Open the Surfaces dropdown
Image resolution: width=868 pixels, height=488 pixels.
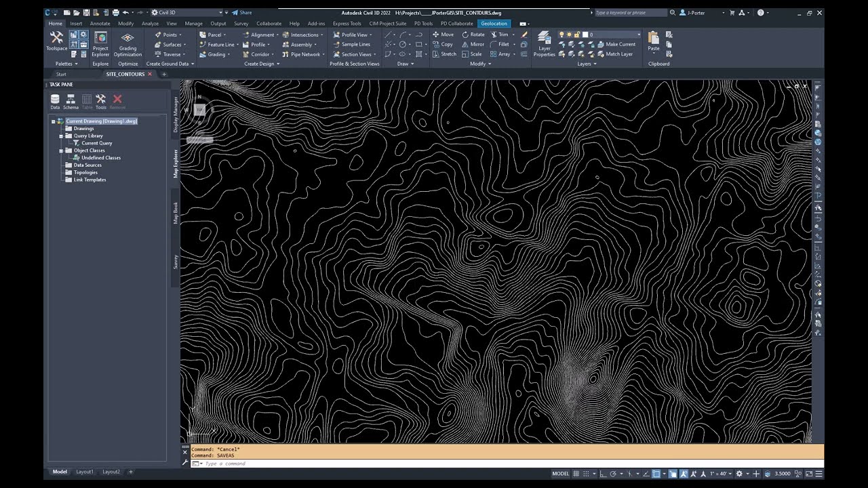tap(170, 44)
